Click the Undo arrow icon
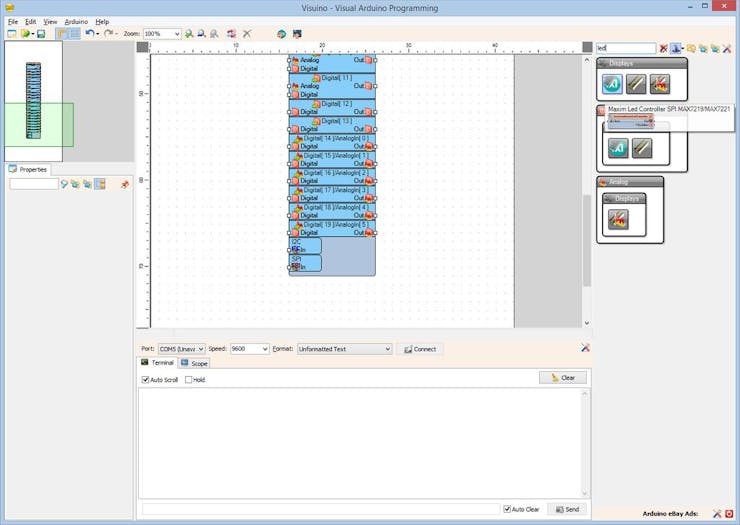 (89, 34)
